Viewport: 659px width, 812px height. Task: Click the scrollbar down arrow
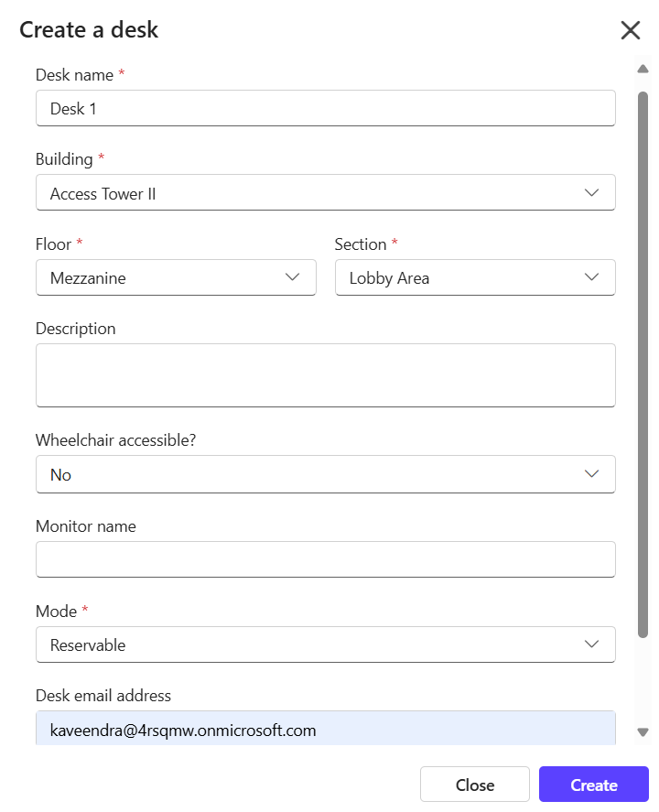click(643, 731)
